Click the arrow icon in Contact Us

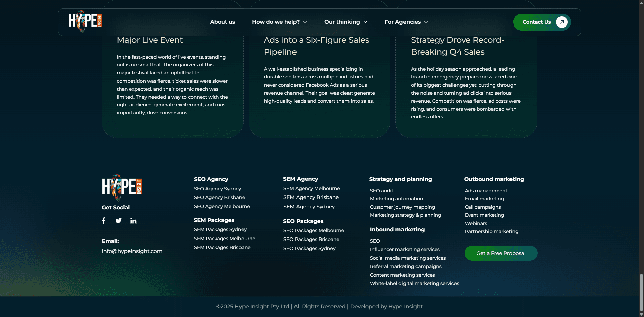[x=561, y=22]
